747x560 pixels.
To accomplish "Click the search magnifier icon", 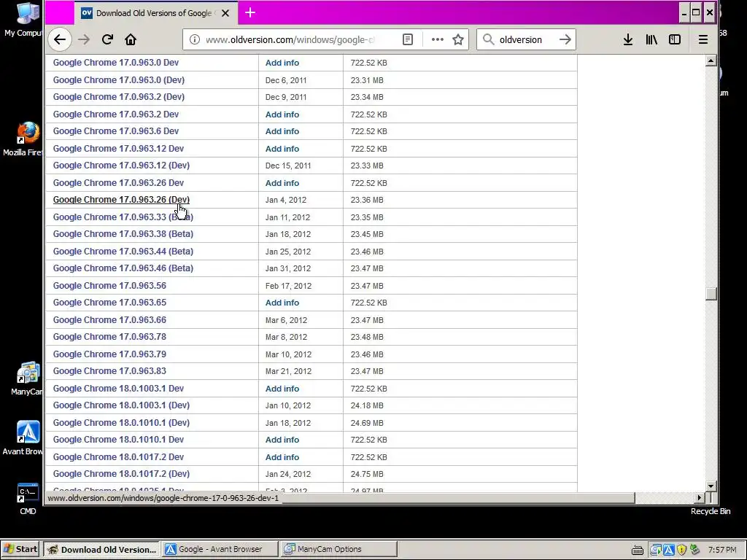I will tap(488, 39).
